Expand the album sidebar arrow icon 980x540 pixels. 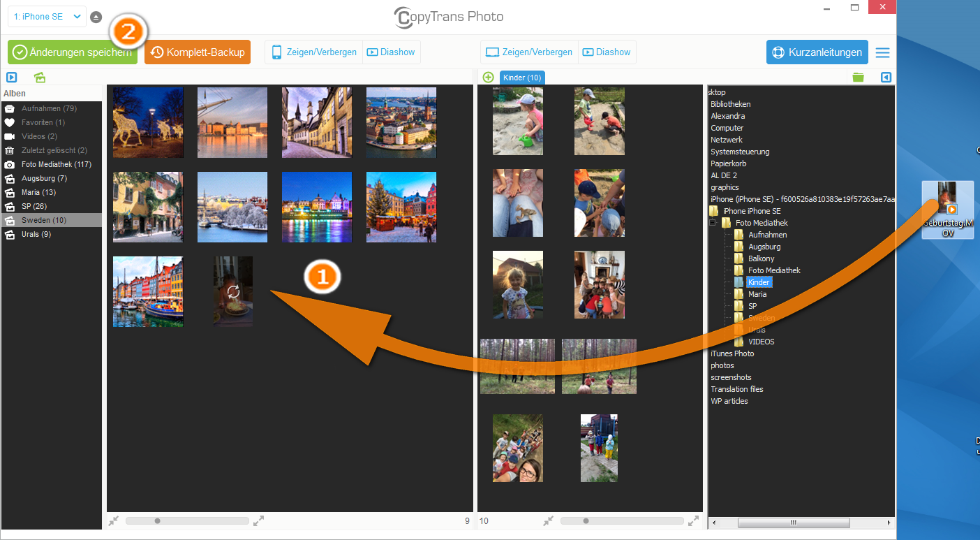pyautogui.click(x=12, y=78)
